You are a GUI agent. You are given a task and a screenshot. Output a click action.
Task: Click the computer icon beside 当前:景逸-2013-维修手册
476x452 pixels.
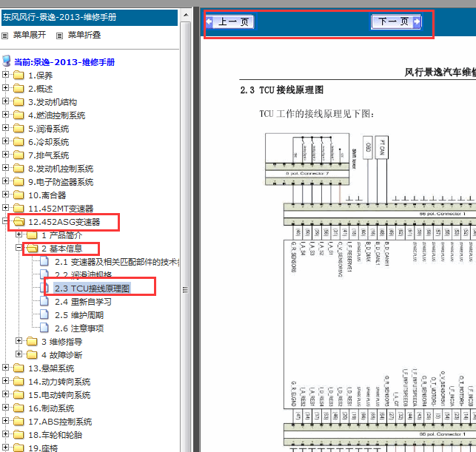[7, 61]
